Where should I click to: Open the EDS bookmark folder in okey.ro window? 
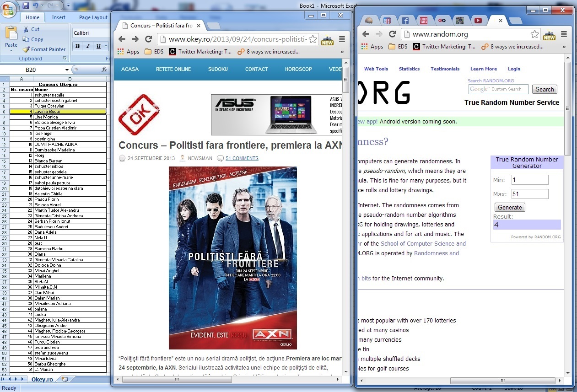(x=154, y=52)
